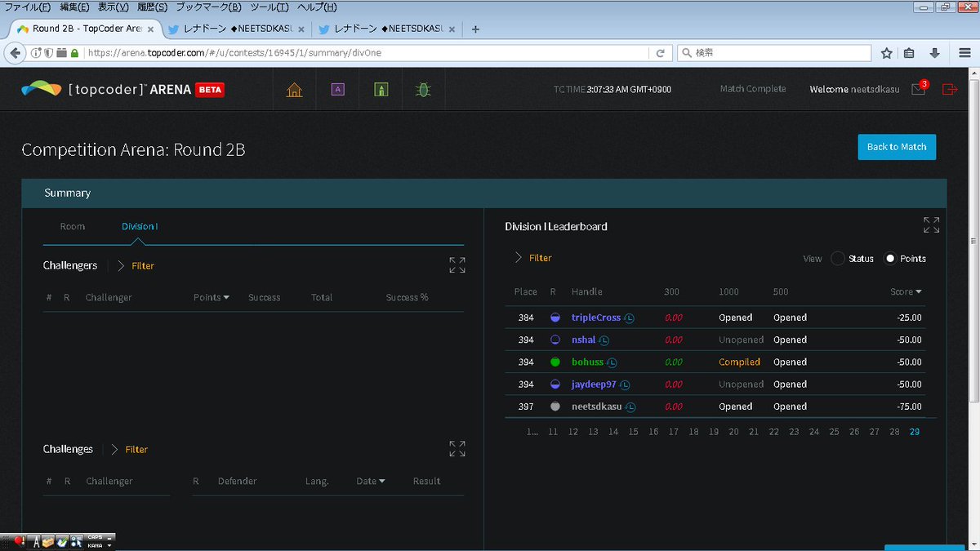The height and width of the screenshot is (551, 980).
Task: Switch to the Division I tab
Action: coord(140,226)
